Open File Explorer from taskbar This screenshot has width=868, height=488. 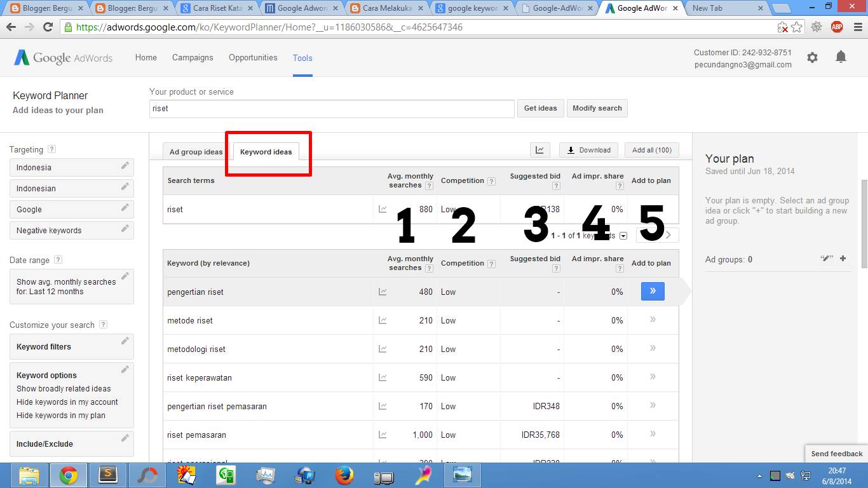(30, 475)
